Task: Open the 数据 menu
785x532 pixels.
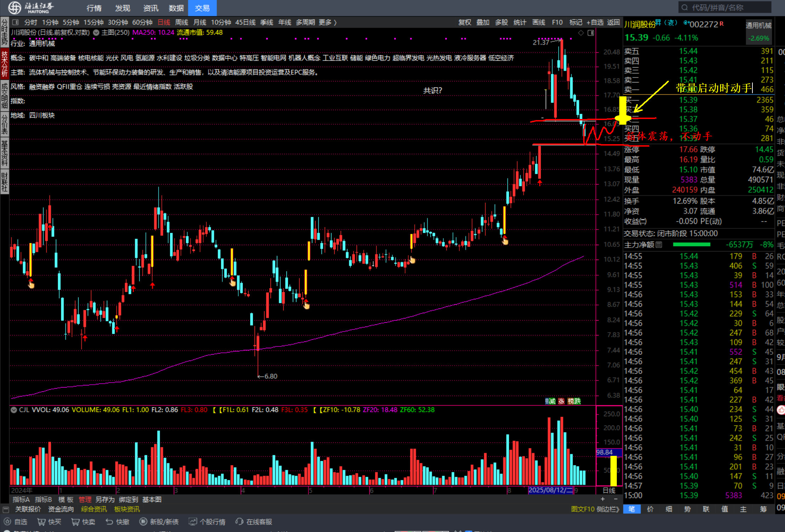Action: (x=176, y=8)
